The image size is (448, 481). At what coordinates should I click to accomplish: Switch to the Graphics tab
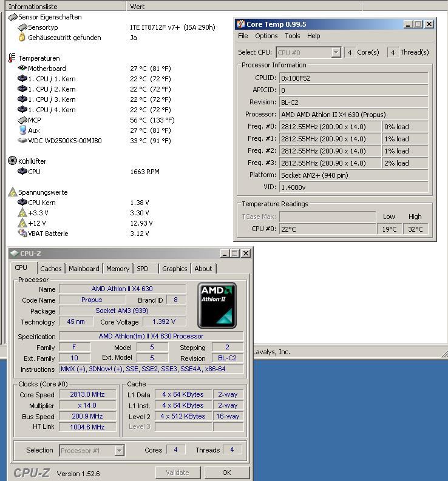pos(175,269)
